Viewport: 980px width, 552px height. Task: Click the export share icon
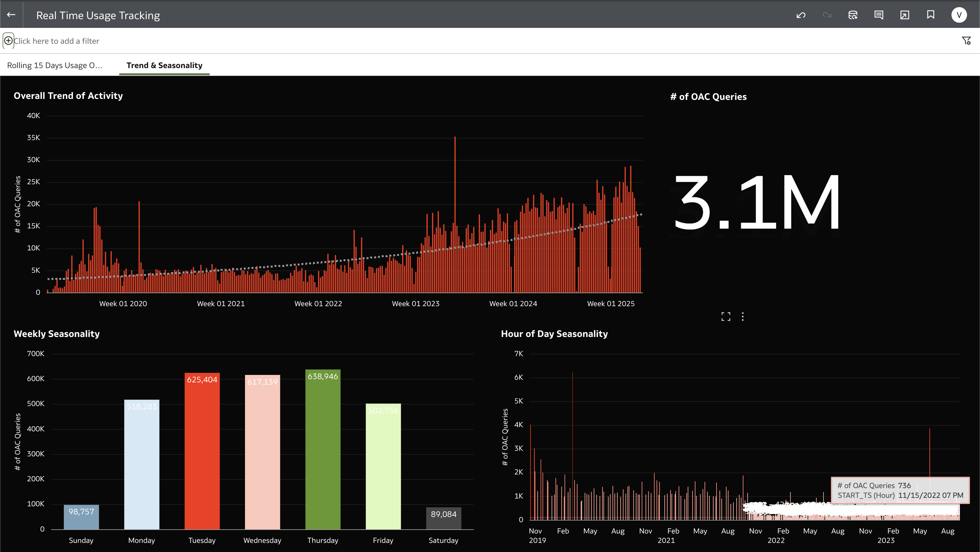click(x=904, y=15)
